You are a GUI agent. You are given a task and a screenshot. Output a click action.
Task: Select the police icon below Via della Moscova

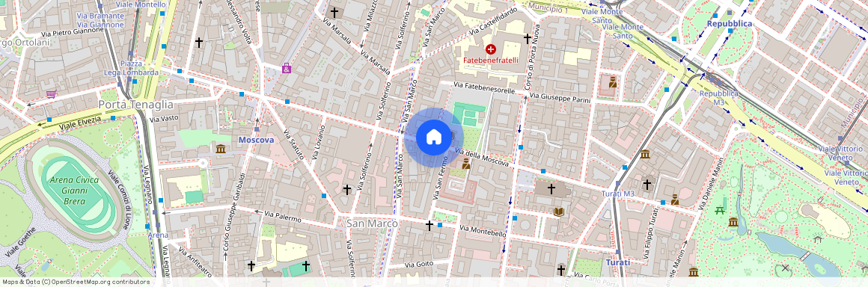pyautogui.click(x=466, y=163)
